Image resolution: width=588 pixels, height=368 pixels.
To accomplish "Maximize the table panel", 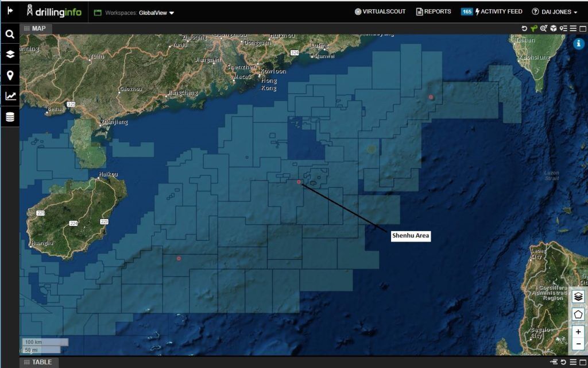I will pyautogui.click(x=583, y=362).
